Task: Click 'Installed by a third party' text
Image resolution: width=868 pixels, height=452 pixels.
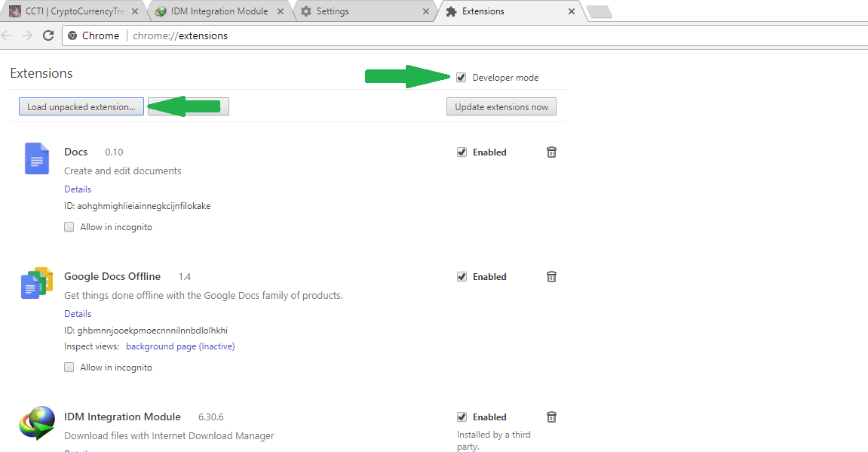Action: tap(494, 441)
